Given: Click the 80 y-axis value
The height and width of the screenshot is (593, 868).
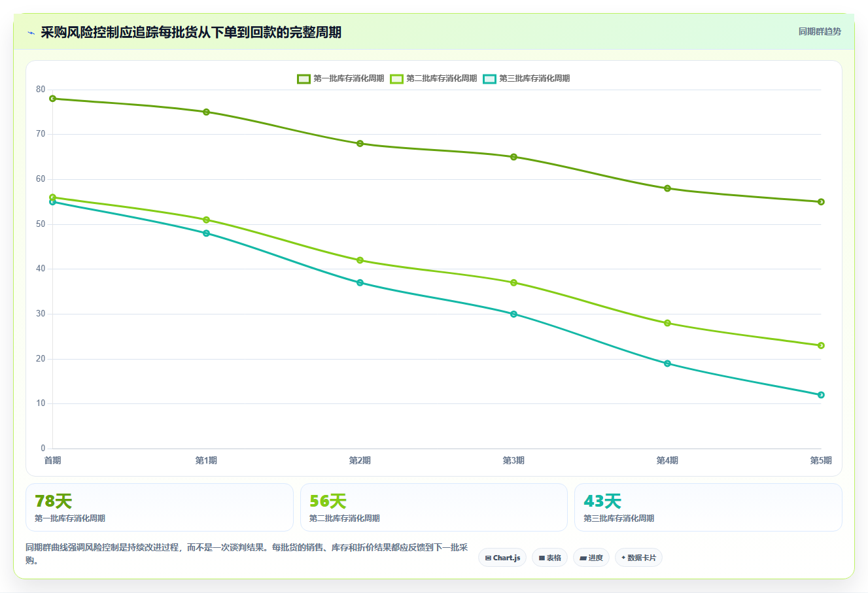Looking at the screenshot, I should [x=41, y=90].
